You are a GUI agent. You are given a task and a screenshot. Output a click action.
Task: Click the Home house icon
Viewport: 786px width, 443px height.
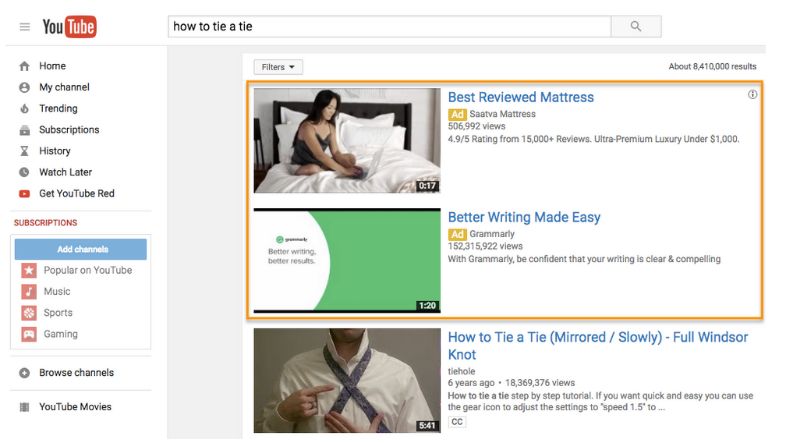tap(24, 66)
